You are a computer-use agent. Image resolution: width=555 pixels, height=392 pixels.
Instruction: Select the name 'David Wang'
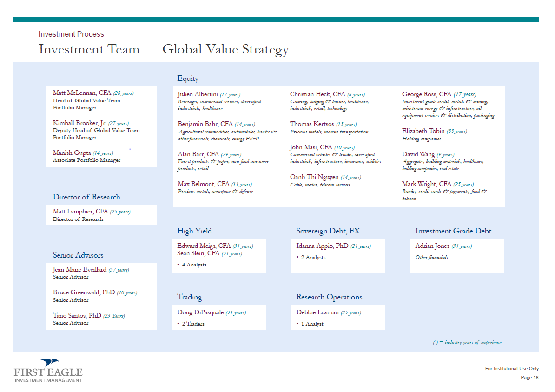418,154
